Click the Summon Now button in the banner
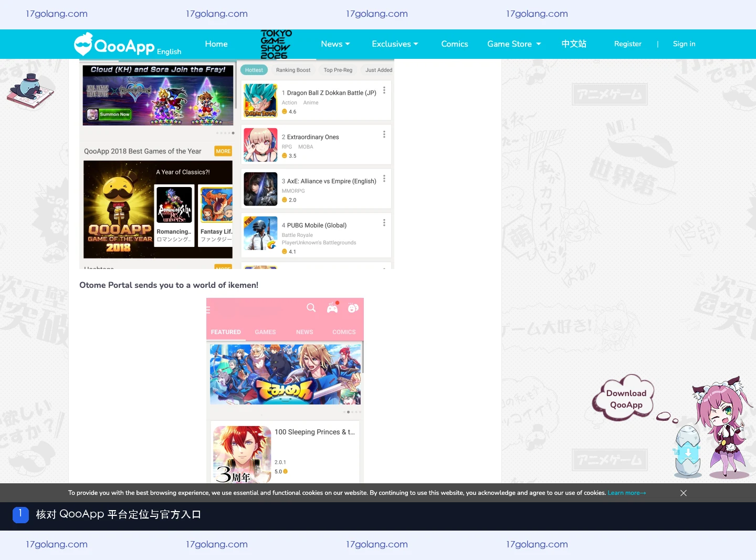756x560 pixels. click(109, 114)
